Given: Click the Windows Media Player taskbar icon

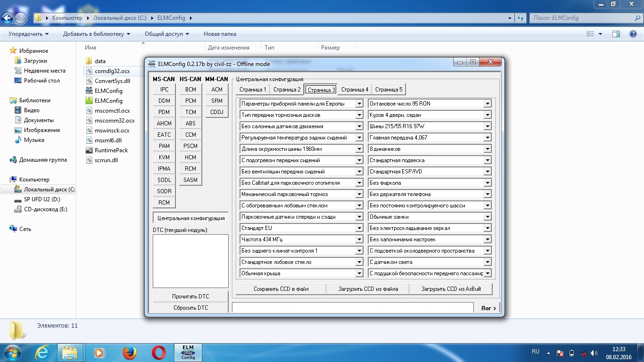Looking at the screenshot, I should 99,352.
